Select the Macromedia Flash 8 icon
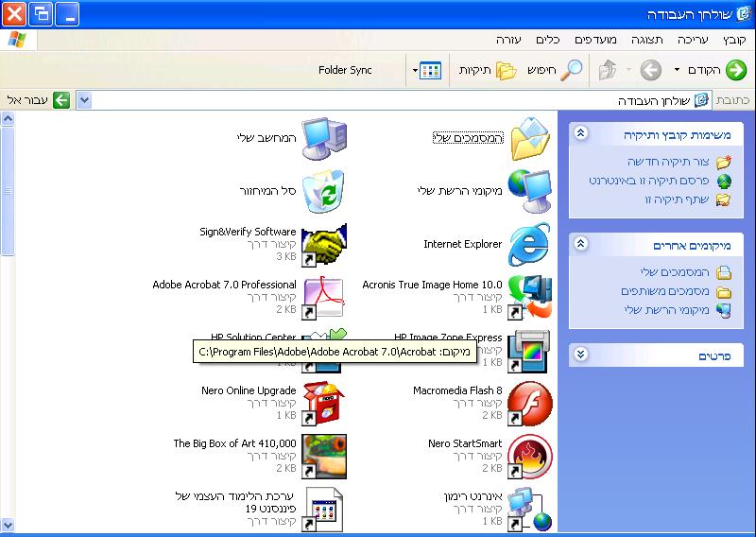 pos(529,404)
